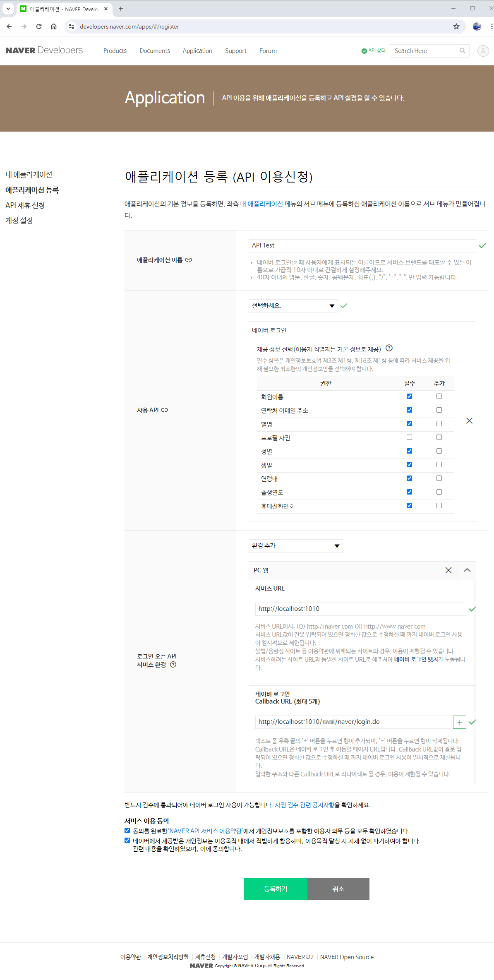Open the Support menu

click(236, 50)
